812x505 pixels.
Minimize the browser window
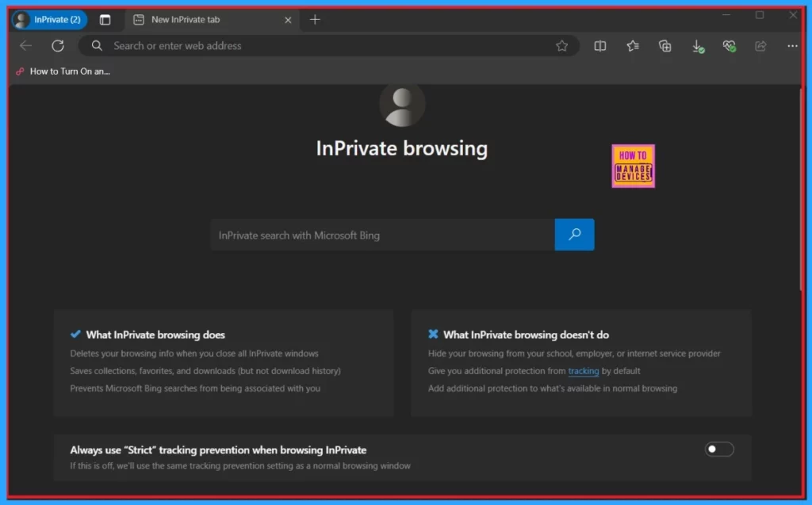[x=726, y=15]
